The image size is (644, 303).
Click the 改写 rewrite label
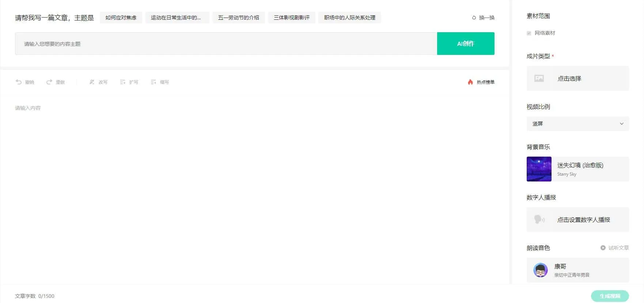[x=103, y=82]
